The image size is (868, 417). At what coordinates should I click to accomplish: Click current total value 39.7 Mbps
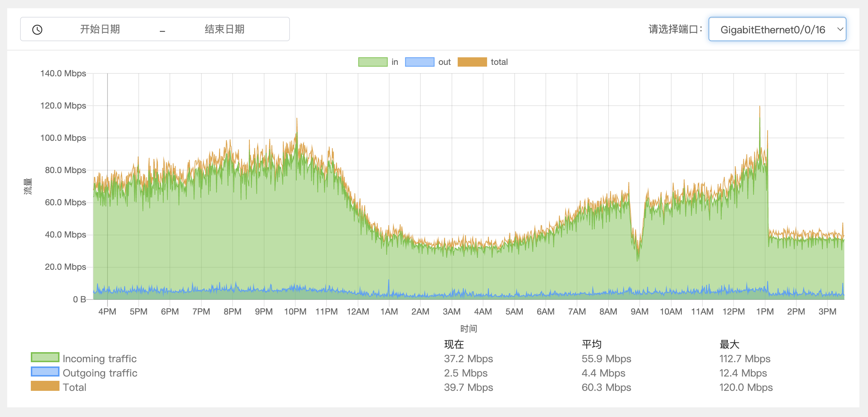468,387
